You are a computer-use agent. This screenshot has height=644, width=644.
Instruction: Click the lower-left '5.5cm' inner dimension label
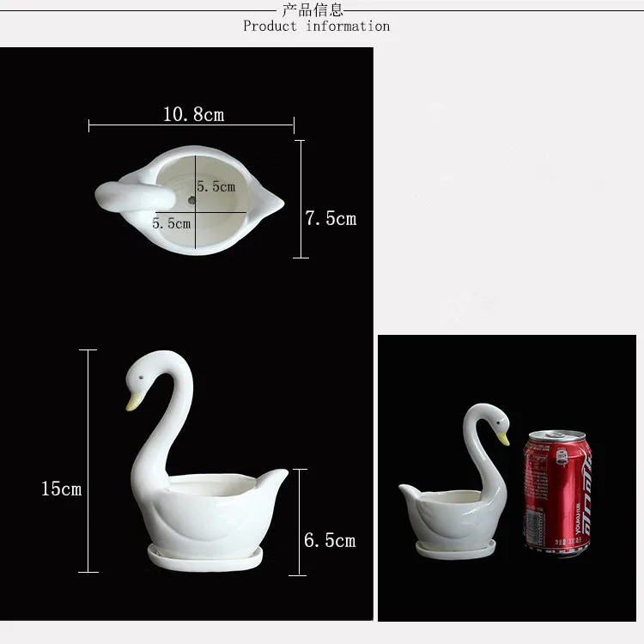pyautogui.click(x=171, y=223)
